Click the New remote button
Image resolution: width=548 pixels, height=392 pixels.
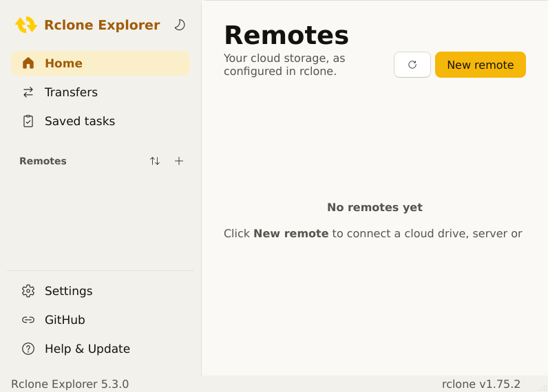pos(481,65)
